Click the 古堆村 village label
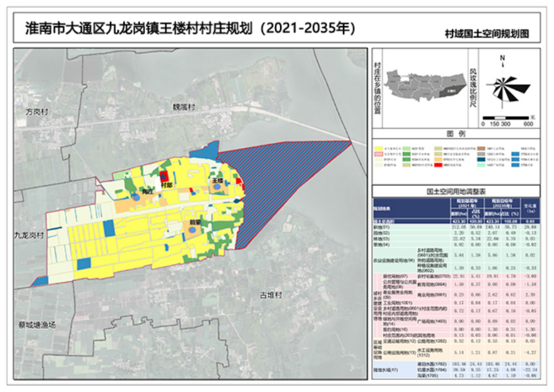This screenshot has height=392, width=554. (271, 296)
